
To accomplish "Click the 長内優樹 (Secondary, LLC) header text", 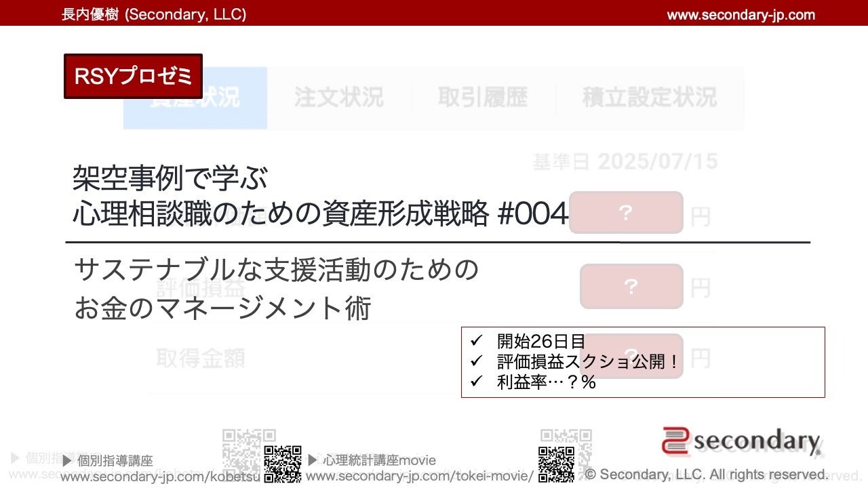I will (x=154, y=14).
